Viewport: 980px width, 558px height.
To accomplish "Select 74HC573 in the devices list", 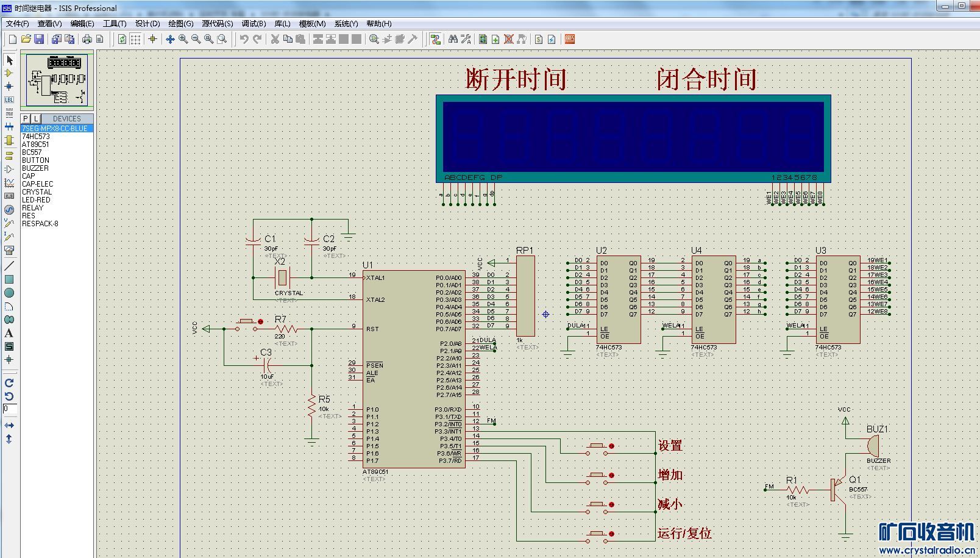I will tap(36, 137).
